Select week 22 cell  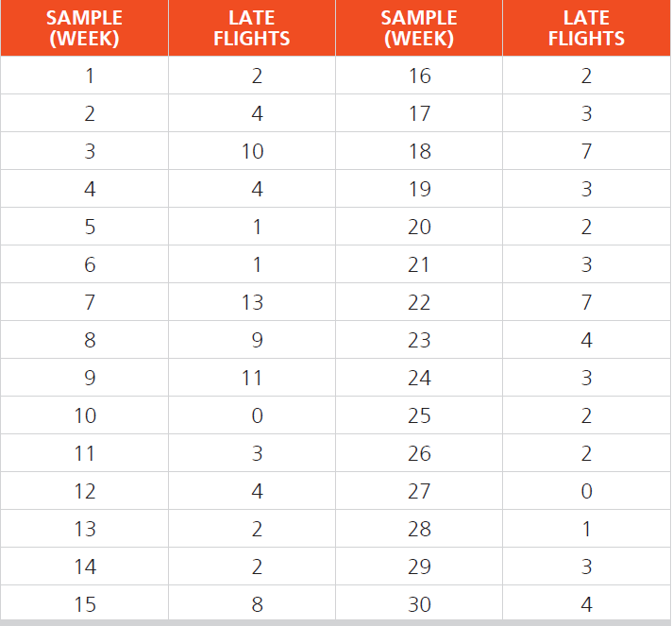(x=419, y=302)
